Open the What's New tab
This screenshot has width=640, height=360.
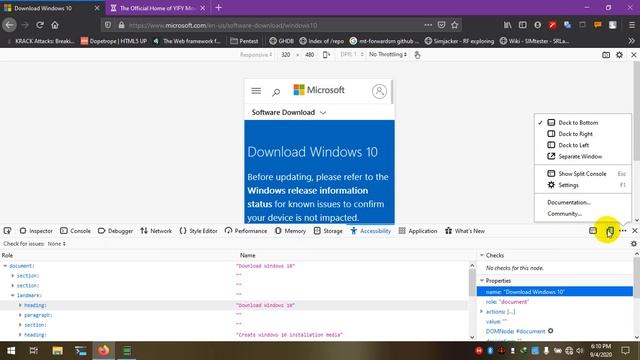pos(465,231)
